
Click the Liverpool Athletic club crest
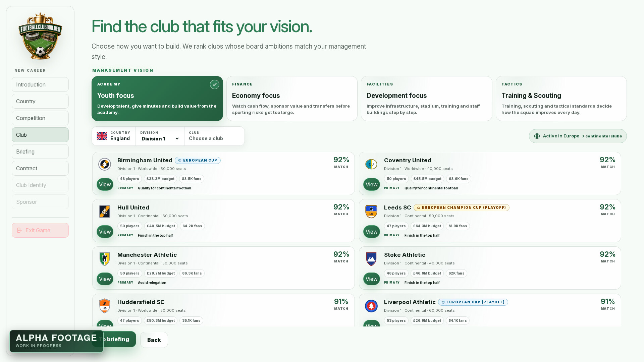point(371,306)
